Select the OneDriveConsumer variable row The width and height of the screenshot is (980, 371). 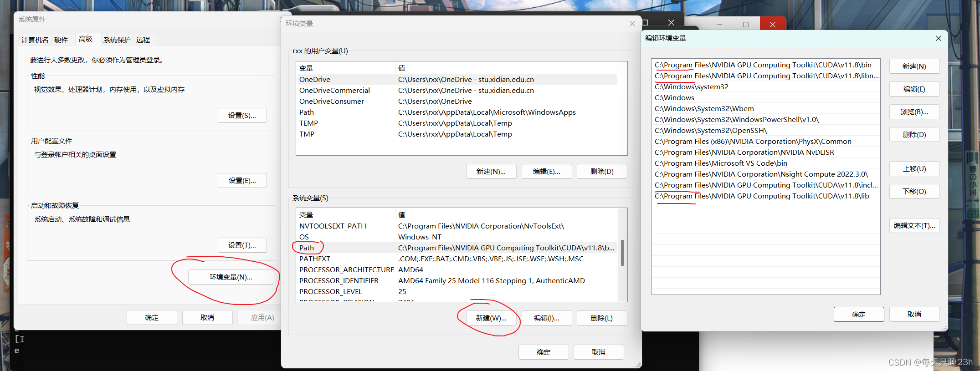pyautogui.click(x=457, y=101)
